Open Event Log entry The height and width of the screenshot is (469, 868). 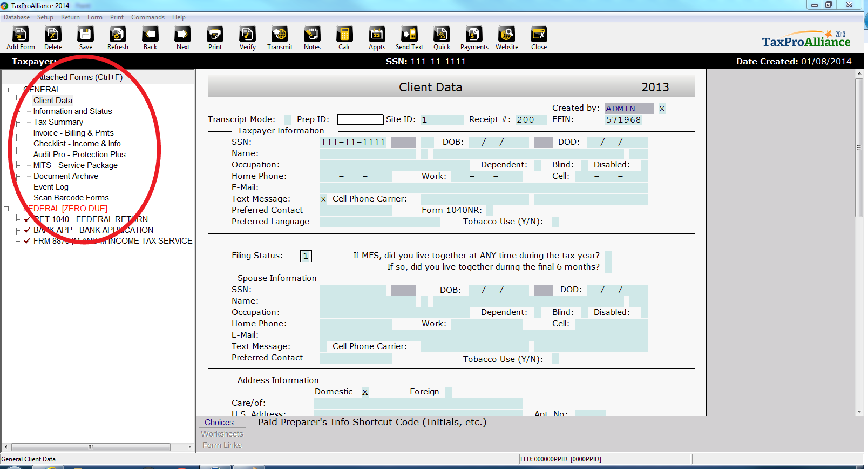(x=51, y=187)
